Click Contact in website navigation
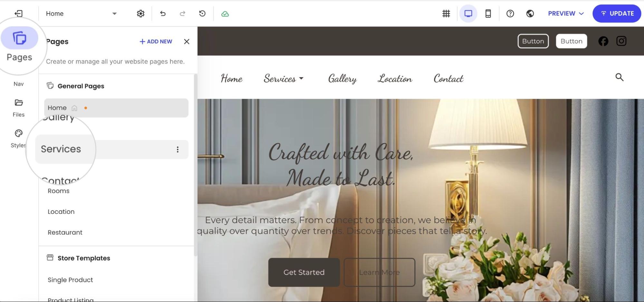Screen dimensions: 644x302 pyautogui.click(x=448, y=78)
